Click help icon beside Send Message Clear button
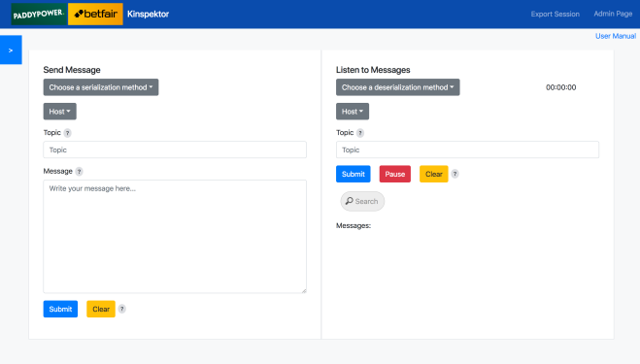This screenshot has width=640, height=364. tap(122, 309)
